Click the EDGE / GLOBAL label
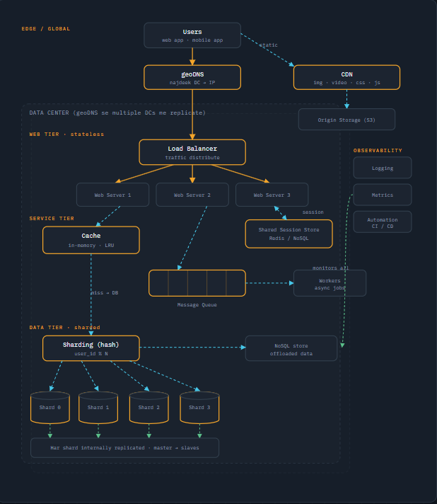Image resolution: width=437 pixels, height=504 pixels. tap(45, 28)
